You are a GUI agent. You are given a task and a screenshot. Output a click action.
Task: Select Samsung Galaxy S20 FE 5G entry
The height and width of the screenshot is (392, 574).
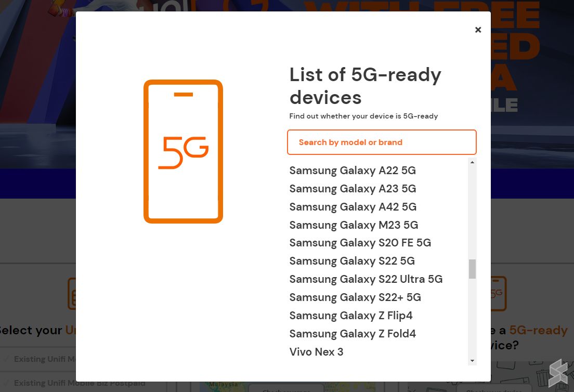pyautogui.click(x=360, y=243)
